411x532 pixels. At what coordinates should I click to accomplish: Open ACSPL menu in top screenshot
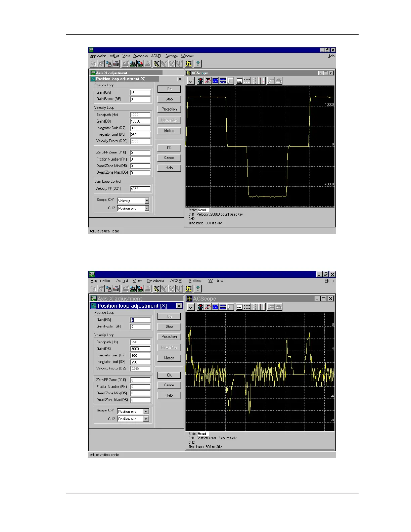click(x=156, y=56)
